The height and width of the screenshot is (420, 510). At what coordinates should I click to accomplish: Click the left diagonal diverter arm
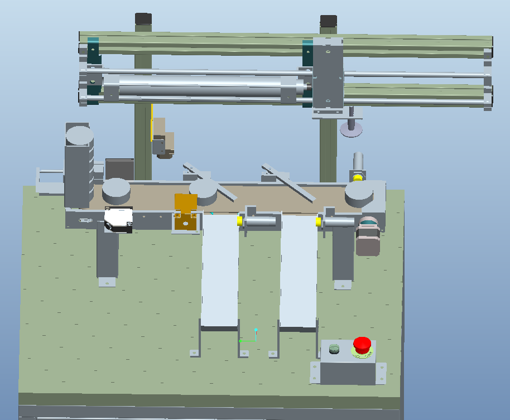210,182
